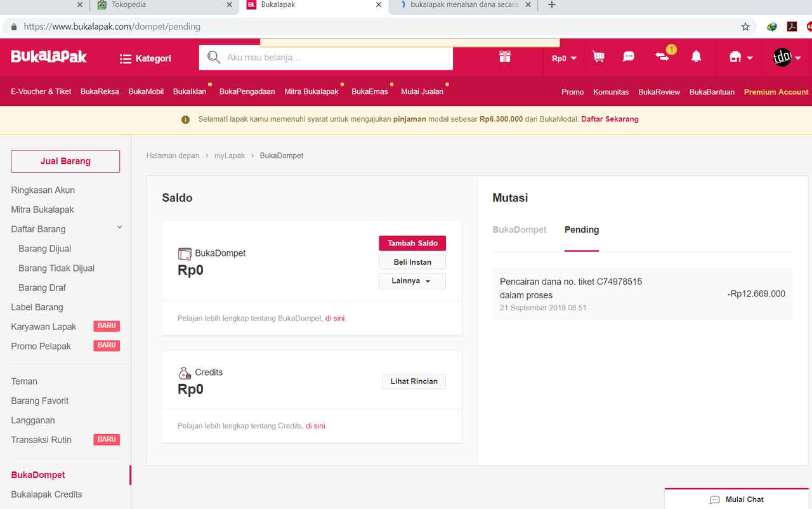
Task: Open Promo Pelapak
Action: tap(41, 347)
